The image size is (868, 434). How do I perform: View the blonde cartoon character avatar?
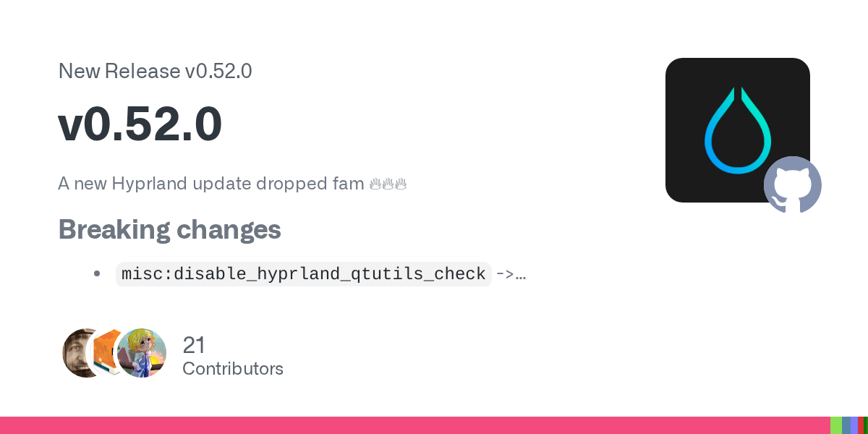tap(142, 353)
